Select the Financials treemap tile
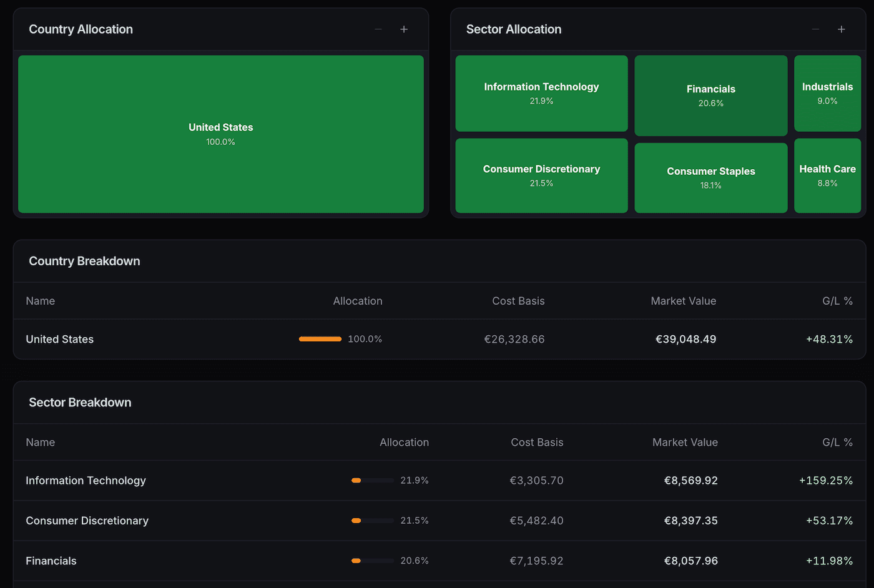Image resolution: width=874 pixels, height=588 pixels. coord(711,96)
